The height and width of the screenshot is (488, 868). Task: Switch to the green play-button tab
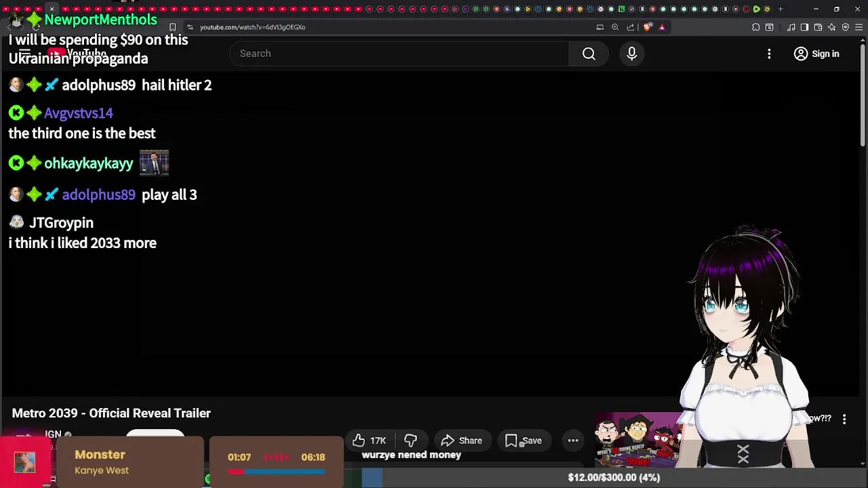click(756, 9)
